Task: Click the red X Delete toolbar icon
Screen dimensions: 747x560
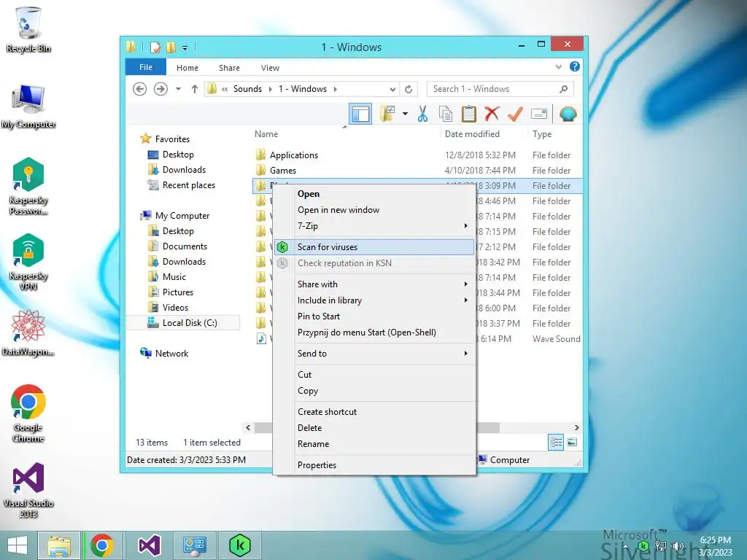Action: pyautogui.click(x=492, y=114)
